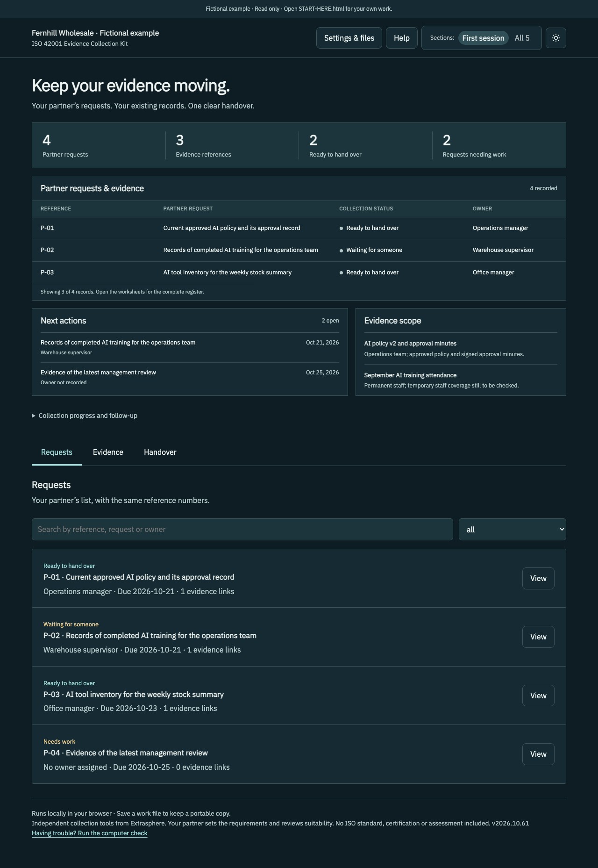Screen dimensions: 598x868
Task: View request P-01 AI policy
Action: tap(538, 578)
